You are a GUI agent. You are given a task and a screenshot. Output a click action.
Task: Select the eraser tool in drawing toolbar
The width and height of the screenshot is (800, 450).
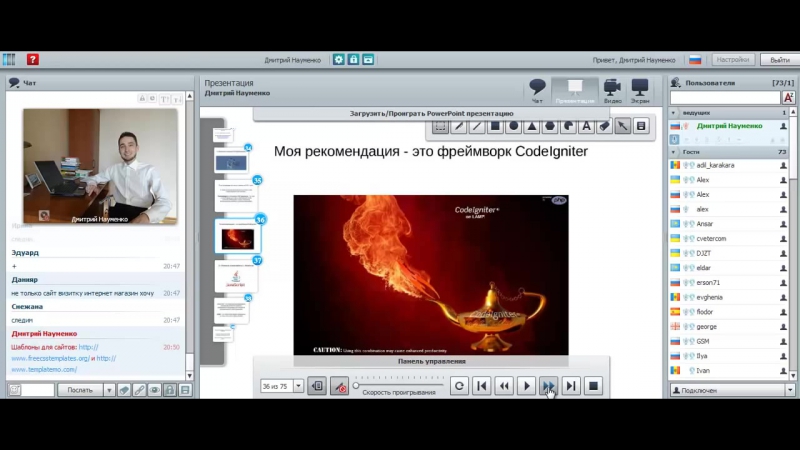click(x=605, y=126)
